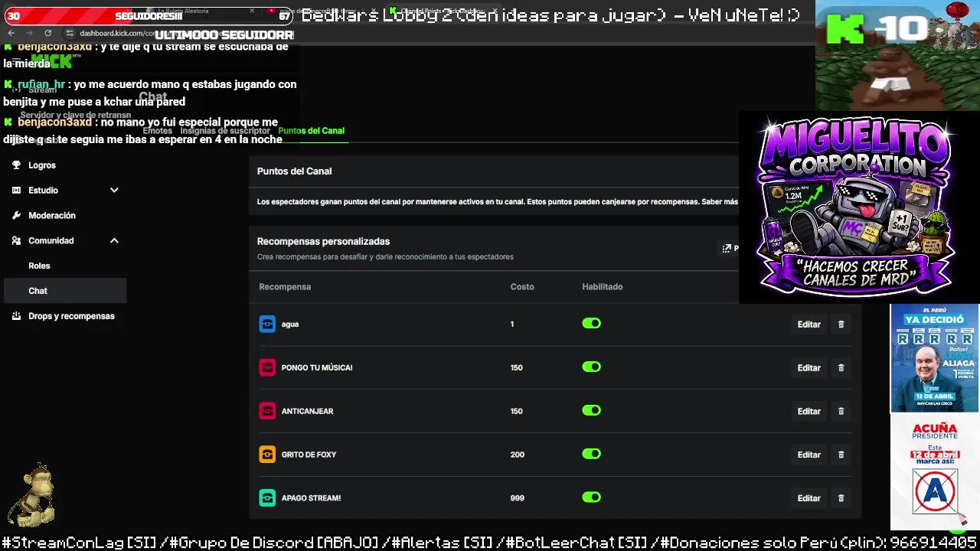
Task: Open Logros in the sidebar
Action: [42, 165]
